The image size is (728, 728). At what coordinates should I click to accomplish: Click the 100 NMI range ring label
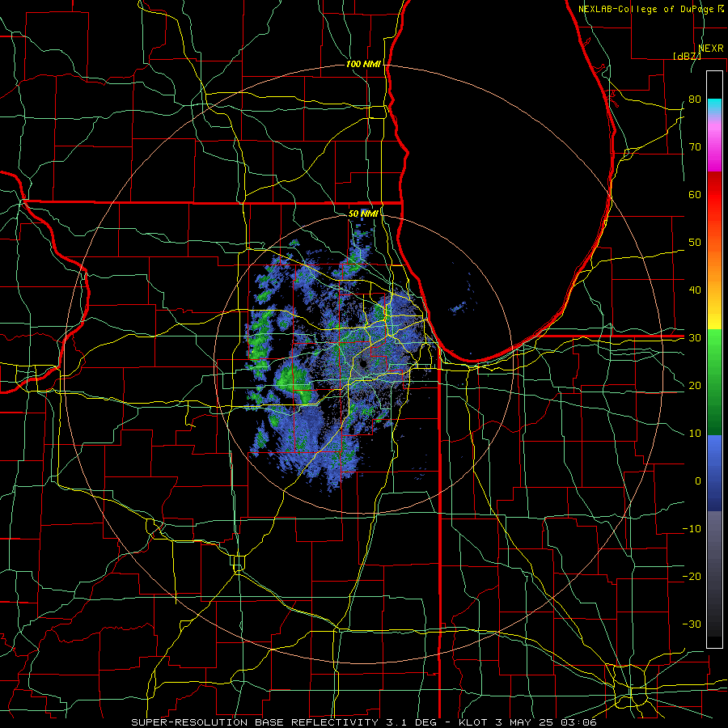(363, 64)
